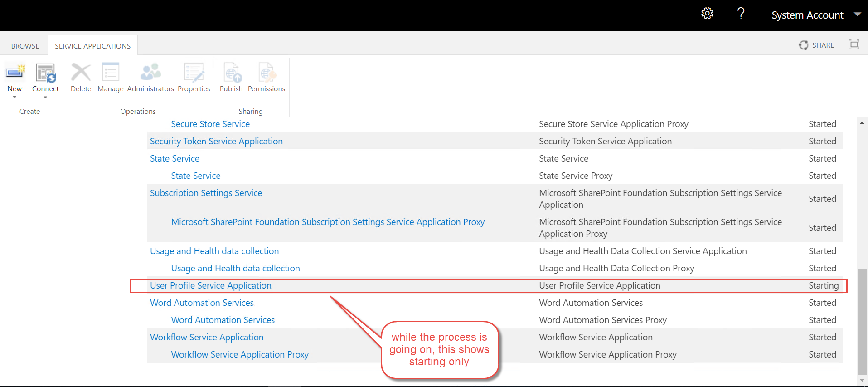Open the settings gear menu
This screenshot has height=387, width=868.
[x=707, y=14]
